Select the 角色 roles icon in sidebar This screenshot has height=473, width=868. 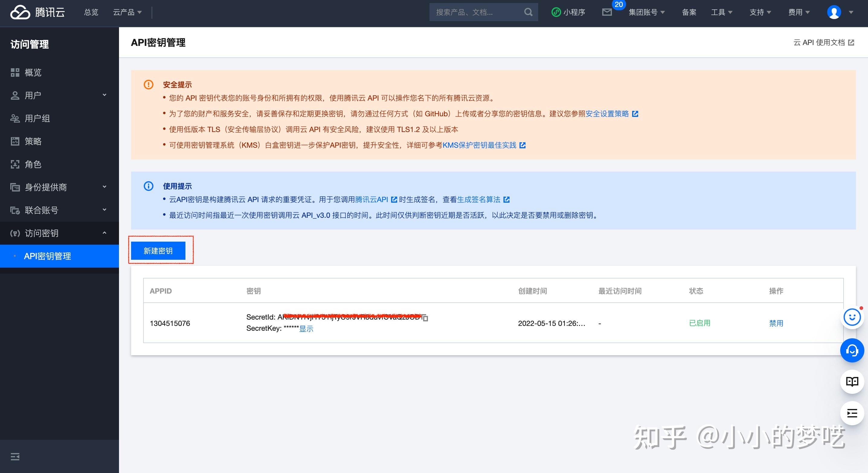click(15, 164)
